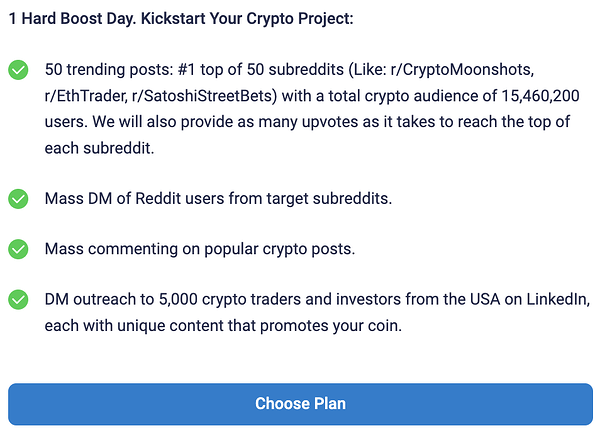Click the green checkmark beside 50 trending posts
Image resolution: width=600 pixels, height=432 pixels.
point(18,70)
